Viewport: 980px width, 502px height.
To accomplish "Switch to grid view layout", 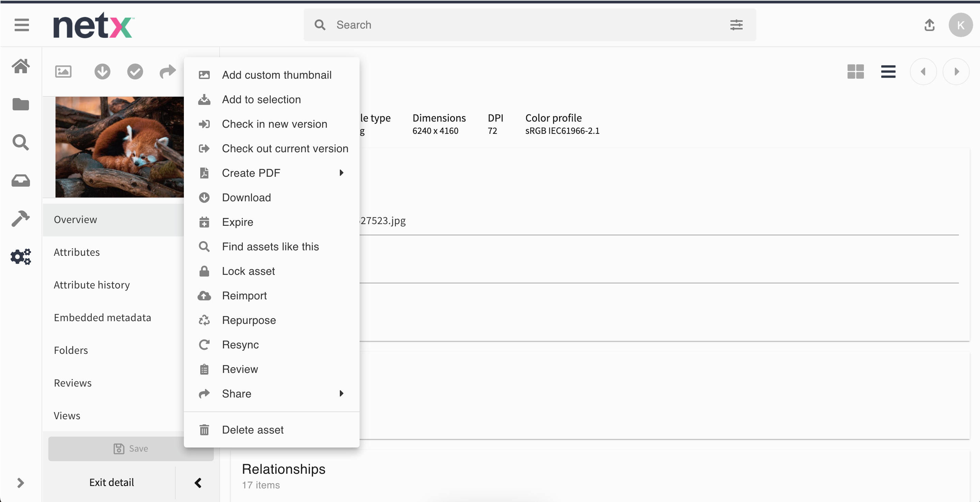I will (x=855, y=72).
